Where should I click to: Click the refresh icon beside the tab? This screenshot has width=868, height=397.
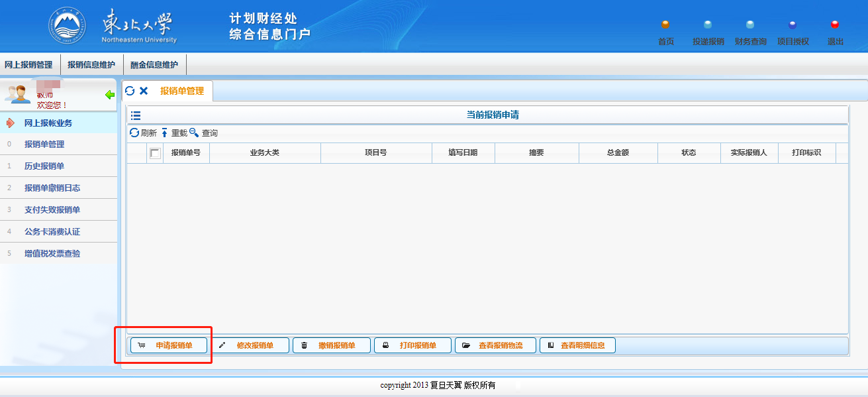click(130, 91)
